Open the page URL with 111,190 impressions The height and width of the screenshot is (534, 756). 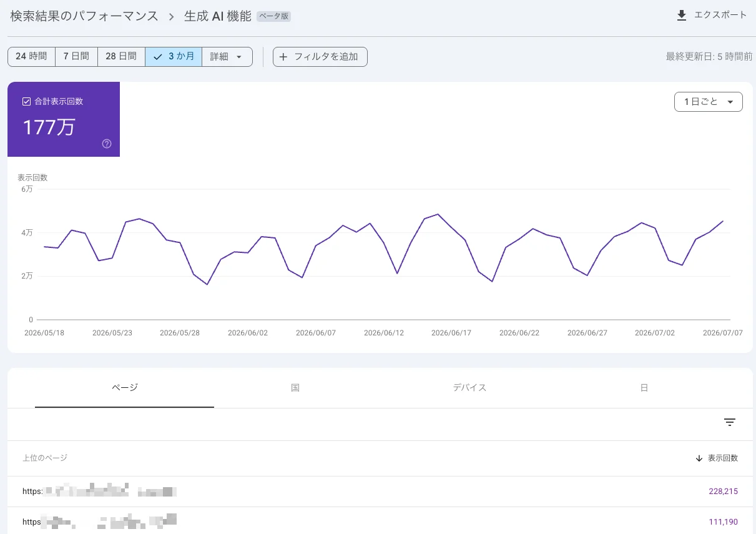[100, 522]
